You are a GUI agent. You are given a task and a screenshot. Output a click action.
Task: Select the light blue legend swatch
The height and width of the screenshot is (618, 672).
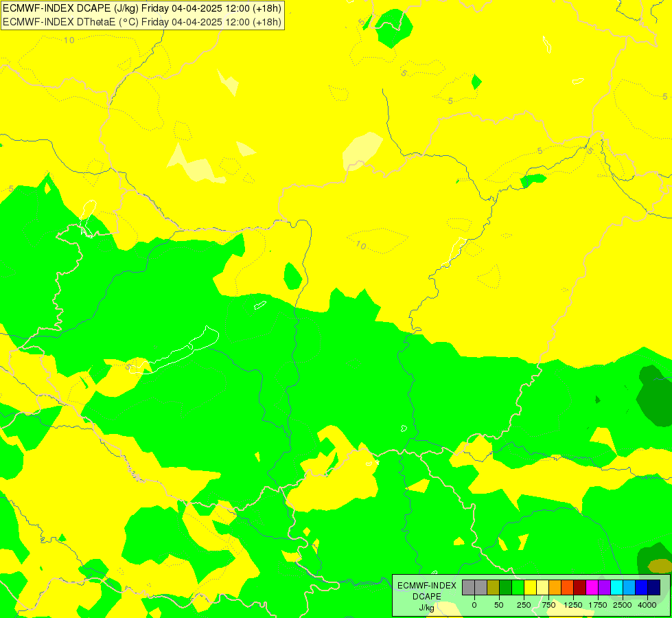click(629, 587)
